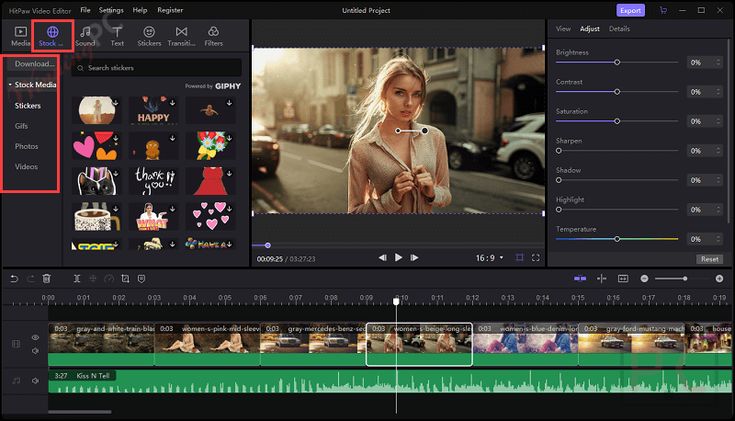The height and width of the screenshot is (421, 735).
Task: Download the thank you sticker
Action: click(x=172, y=173)
